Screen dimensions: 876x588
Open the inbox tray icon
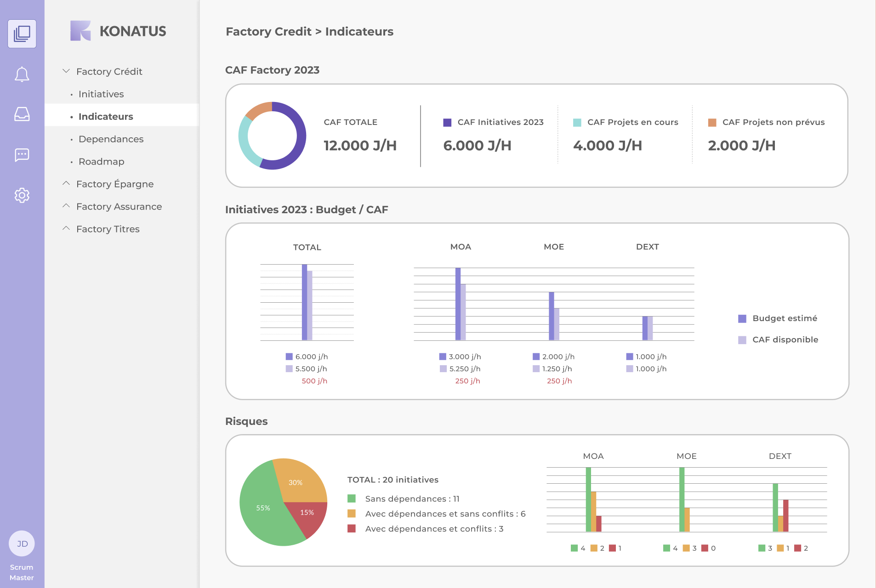22,114
